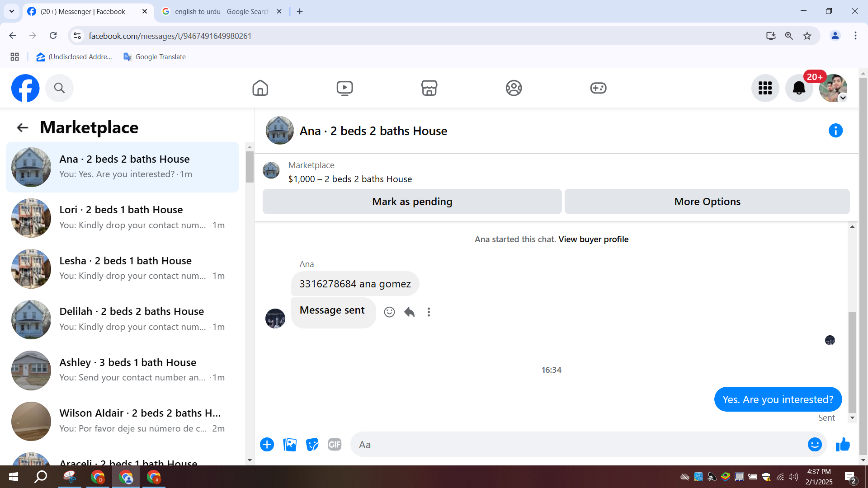Image resolution: width=868 pixels, height=488 pixels.
Task: Open the Facebook Home icon
Action: (260, 88)
